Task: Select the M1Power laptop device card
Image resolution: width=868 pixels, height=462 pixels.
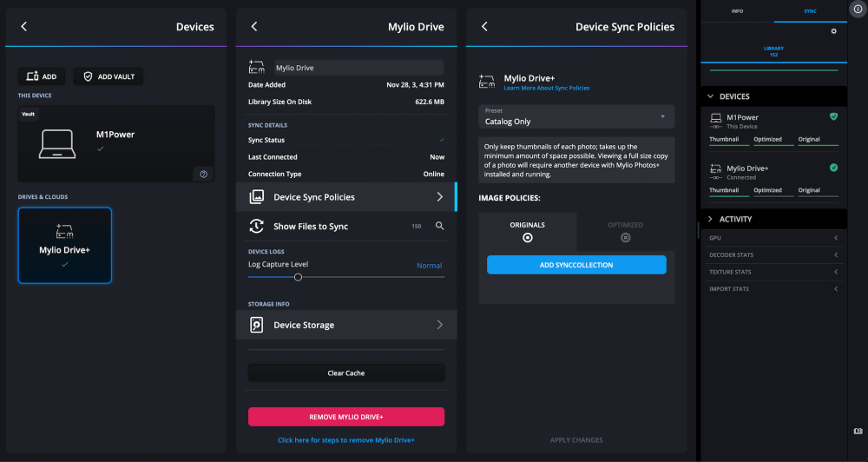Action: pyautogui.click(x=116, y=144)
